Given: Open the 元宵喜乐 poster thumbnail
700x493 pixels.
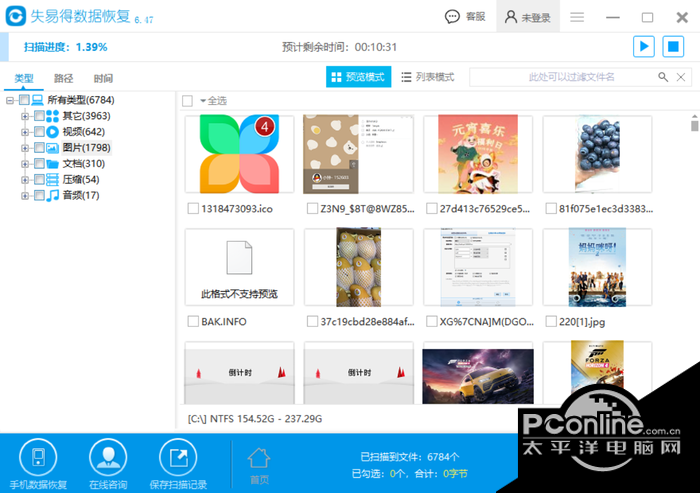Looking at the screenshot, I should (478, 154).
